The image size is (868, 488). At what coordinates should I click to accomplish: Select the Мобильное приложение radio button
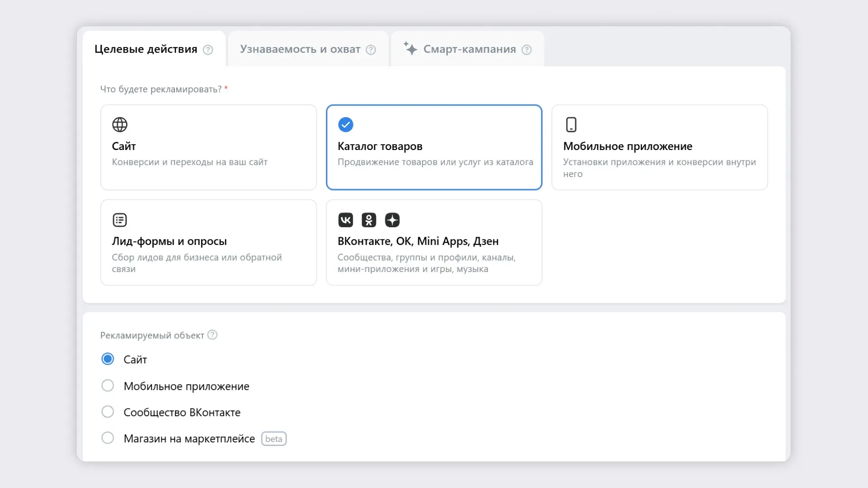108,386
